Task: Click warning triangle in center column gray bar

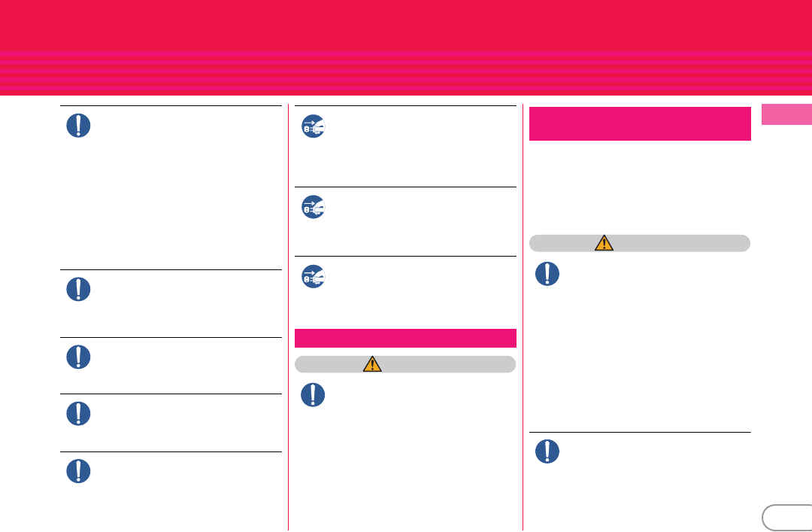Action: click(x=372, y=364)
